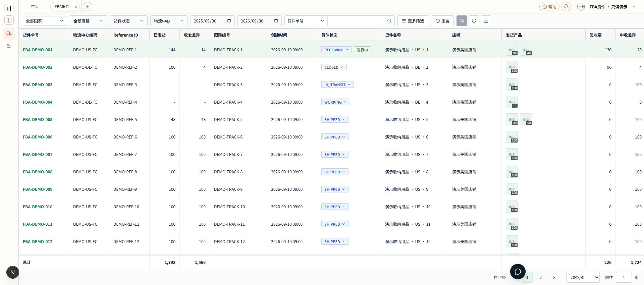
Task: Open product thumbnail 96 in FBA-DEMO-001 row
Action: pos(512,50)
